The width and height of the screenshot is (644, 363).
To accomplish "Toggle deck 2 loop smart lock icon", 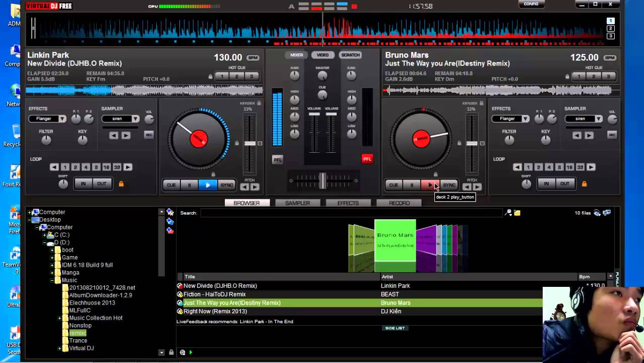I will point(584,184).
